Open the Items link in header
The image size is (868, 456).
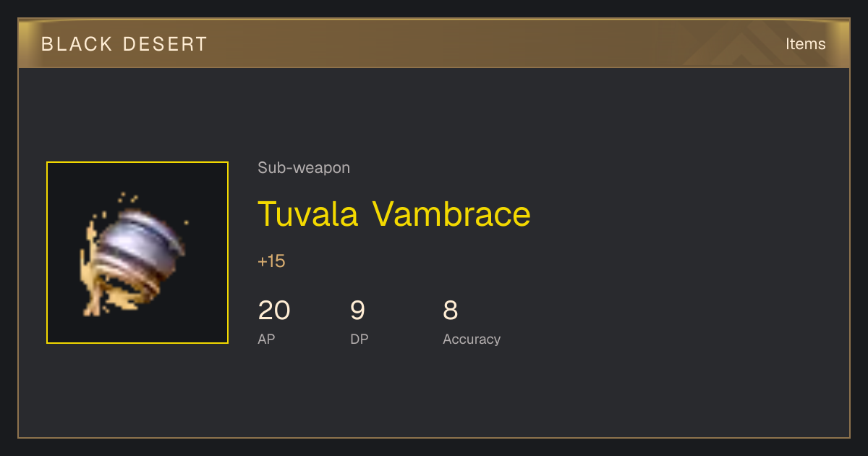[x=805, y=43]
